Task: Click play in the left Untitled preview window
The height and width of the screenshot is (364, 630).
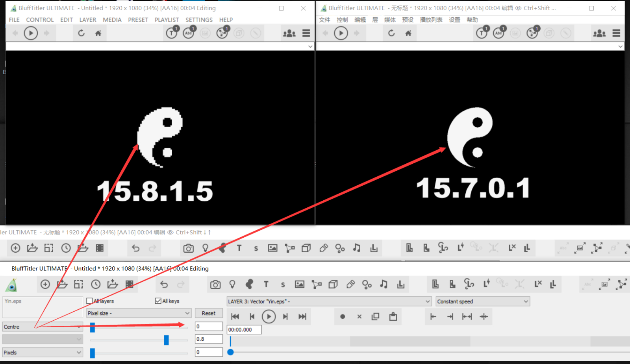Action: [x=31, y=33]
